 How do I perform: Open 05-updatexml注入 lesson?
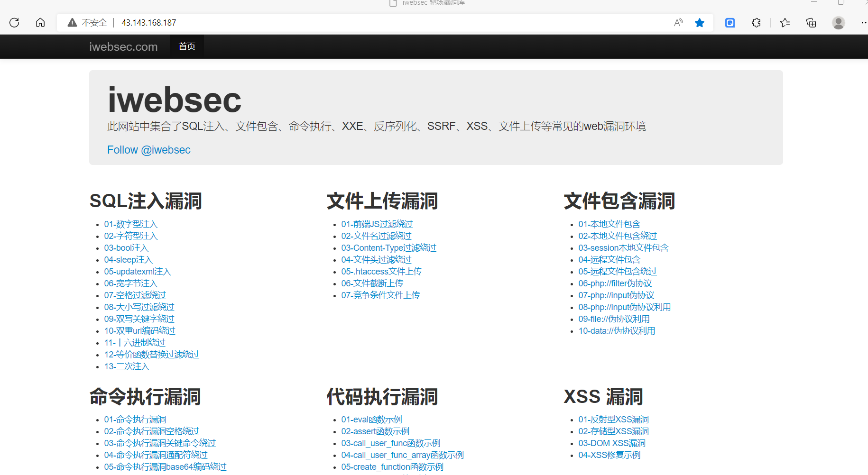click(138, 272)
